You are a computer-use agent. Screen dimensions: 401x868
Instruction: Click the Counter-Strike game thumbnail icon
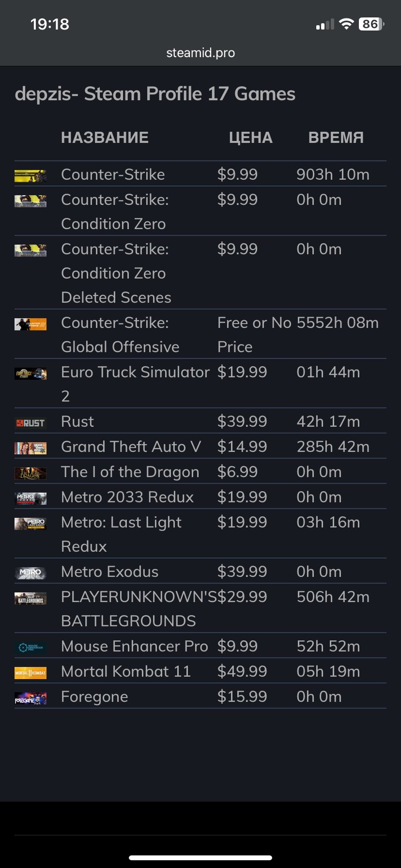(x=31, y=175)
